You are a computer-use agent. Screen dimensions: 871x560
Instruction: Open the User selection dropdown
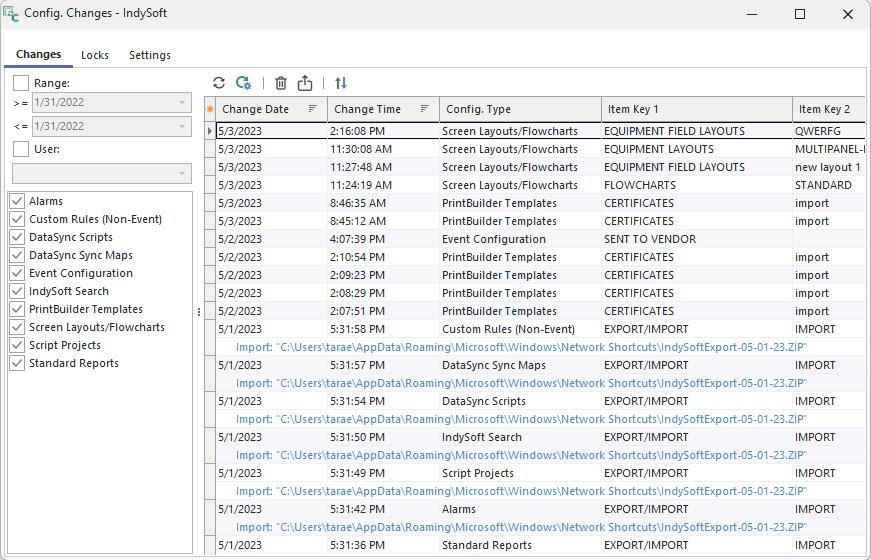182,174
